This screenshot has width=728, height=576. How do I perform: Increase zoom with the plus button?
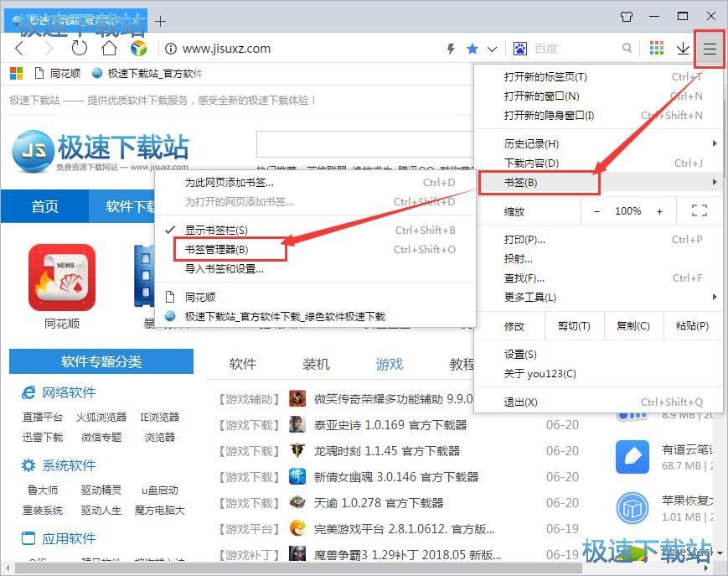click(x=659, y=211)
